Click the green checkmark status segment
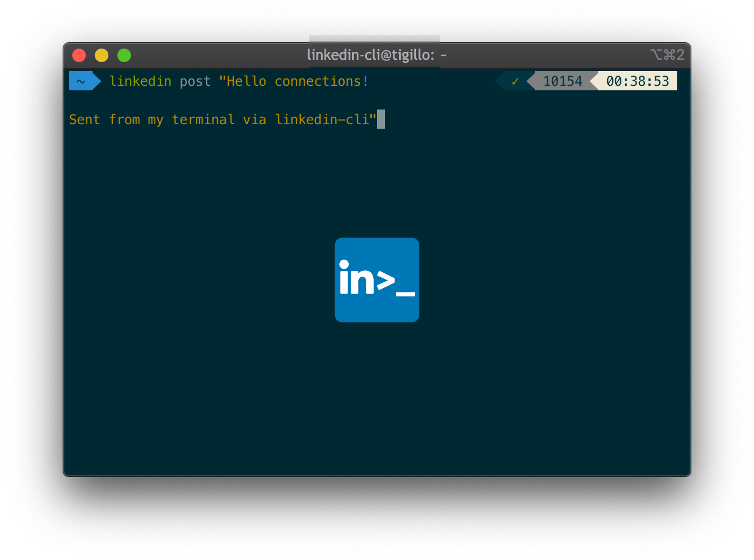The width and height of the screenshot is (754, 560). tap(515, 81)
